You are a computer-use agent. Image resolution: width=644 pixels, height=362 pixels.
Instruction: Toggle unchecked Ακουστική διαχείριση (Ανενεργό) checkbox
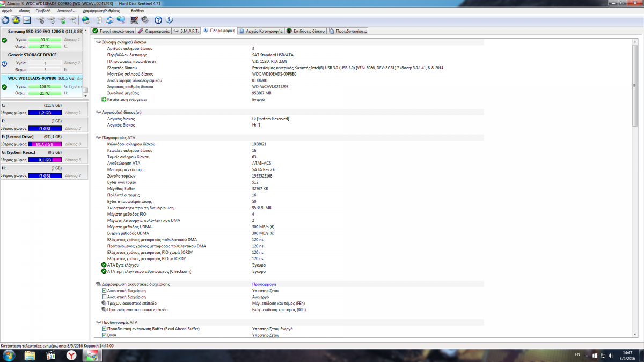click(104, 297)
